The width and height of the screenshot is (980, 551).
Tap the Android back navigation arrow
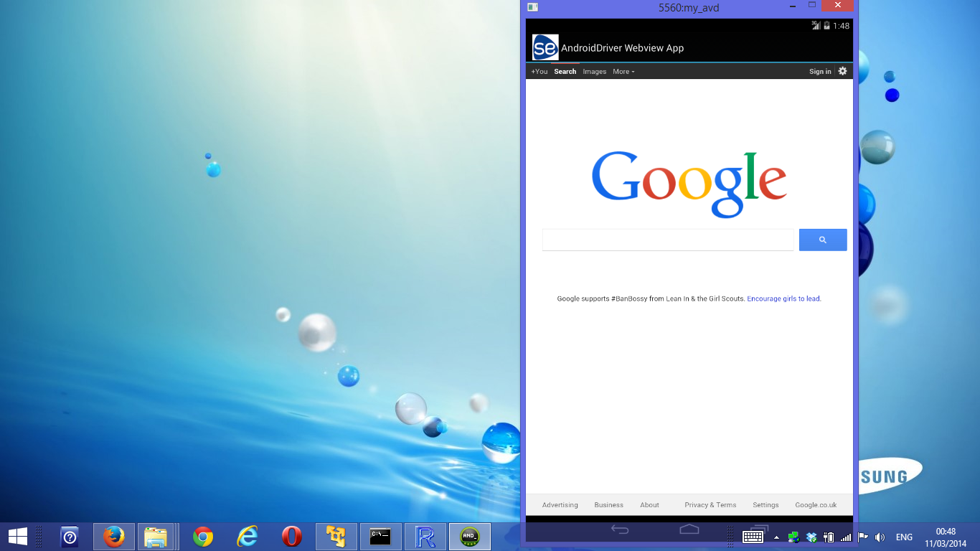(620, 529)
